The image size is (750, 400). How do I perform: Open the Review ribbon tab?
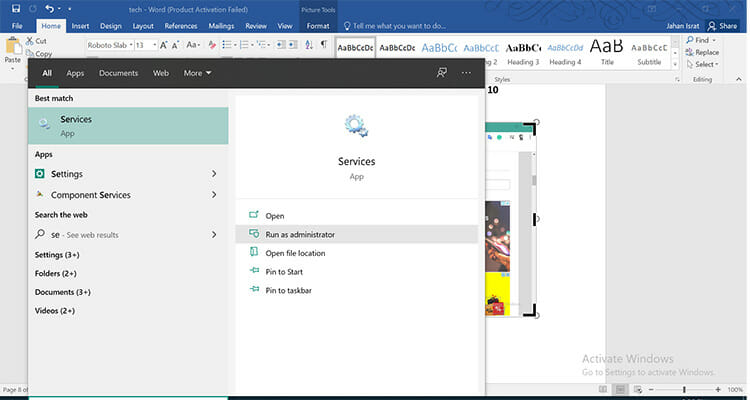point(256,26)
